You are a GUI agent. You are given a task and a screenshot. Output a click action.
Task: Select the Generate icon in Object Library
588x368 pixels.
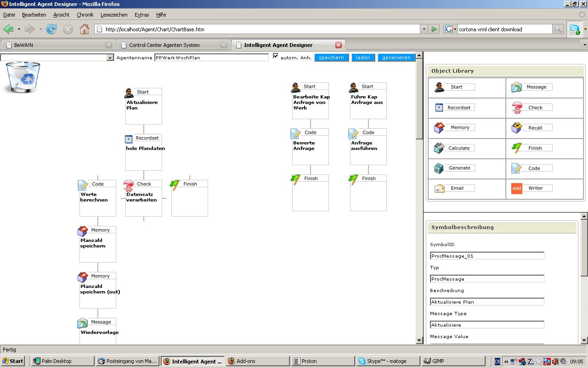(439, 168)
